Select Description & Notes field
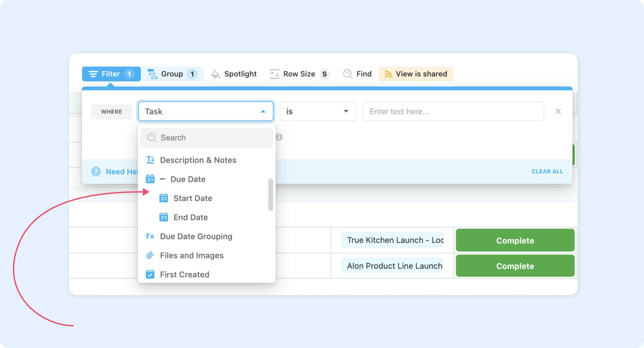The width and height of the screenshot is (644, 348). pos(207,160)
